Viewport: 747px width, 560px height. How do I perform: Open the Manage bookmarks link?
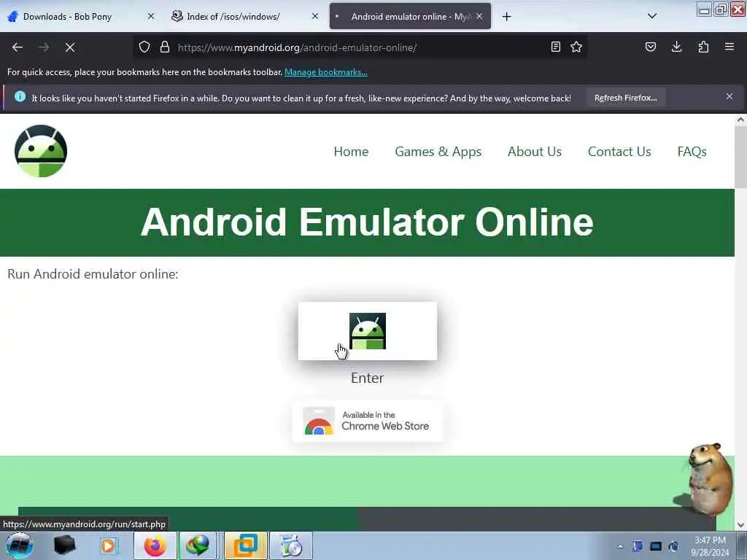326,72
